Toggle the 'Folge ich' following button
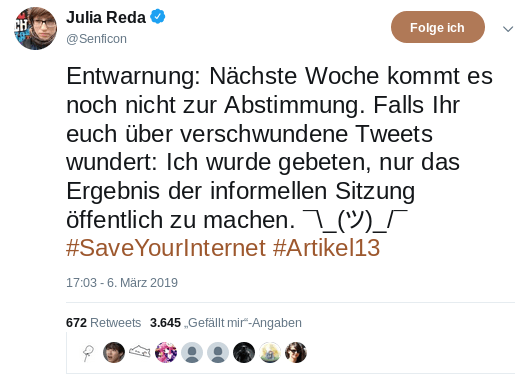 click(438, 27)
